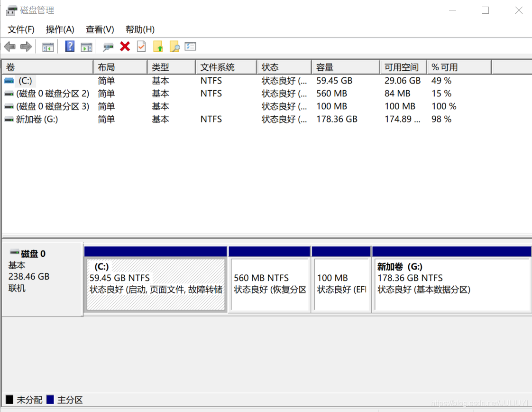
Task: Minimize the Disk Management window
Action: pyautogui.click(x=452, y=10)
